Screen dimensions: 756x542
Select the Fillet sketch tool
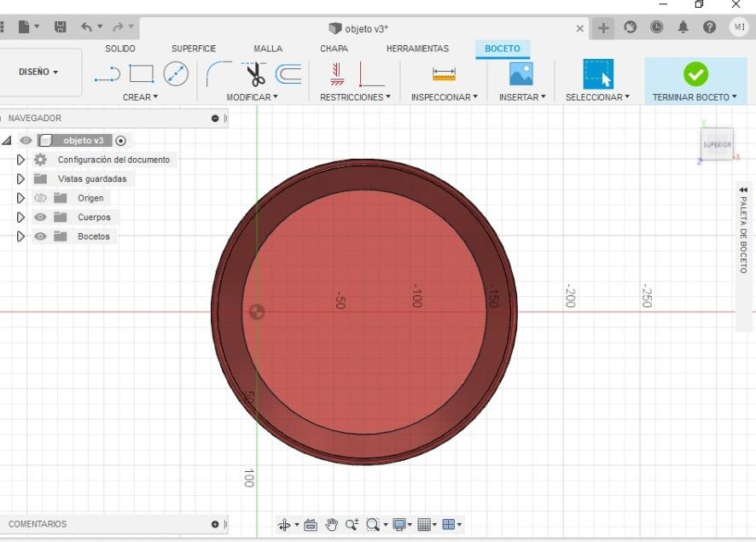coord(218,73)
